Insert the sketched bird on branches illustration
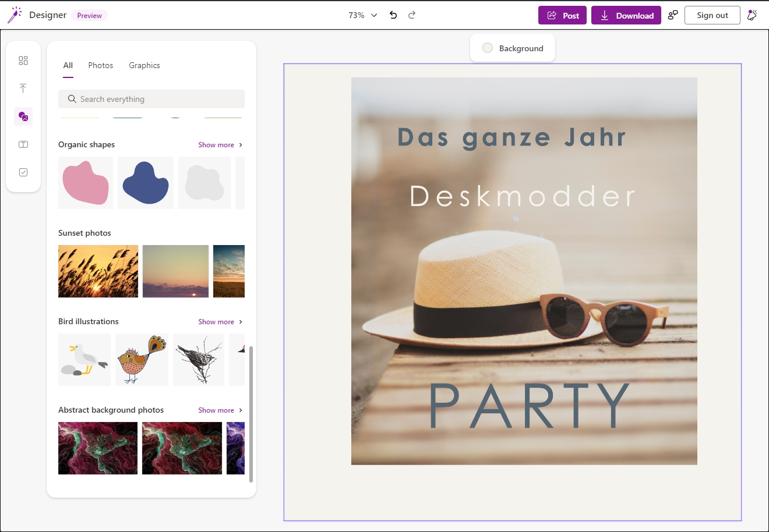This screenshot has width=769, height=532. coord(199,360)
